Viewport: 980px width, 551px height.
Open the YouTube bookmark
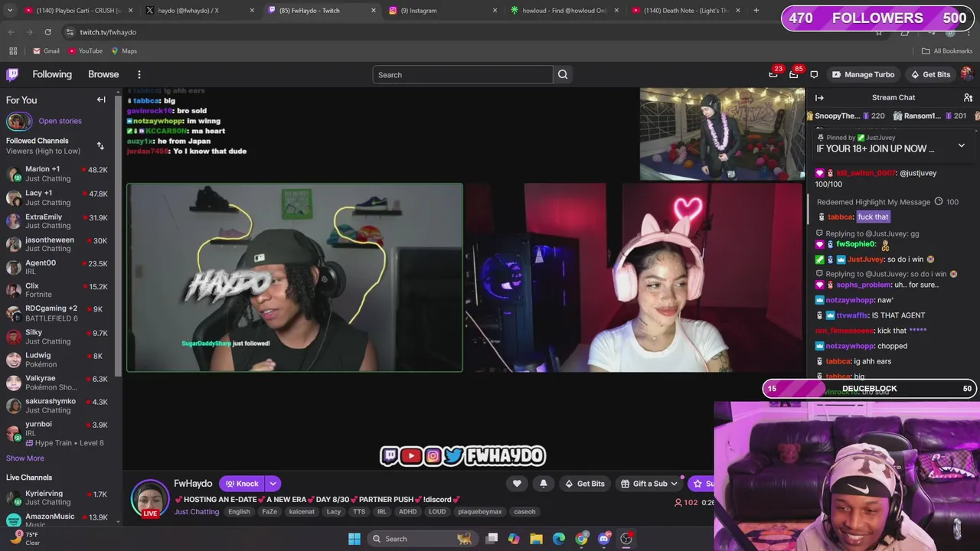[85, 51]
